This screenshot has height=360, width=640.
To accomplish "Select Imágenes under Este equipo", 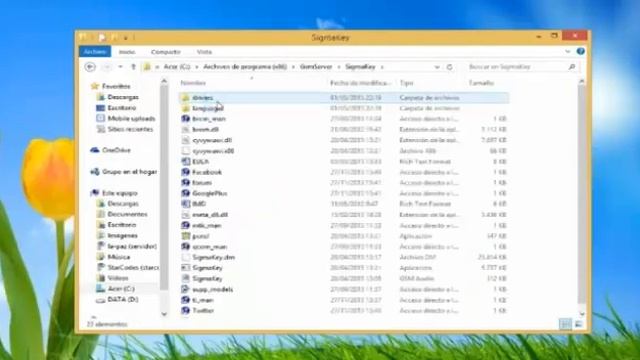I will pos(122,236).
